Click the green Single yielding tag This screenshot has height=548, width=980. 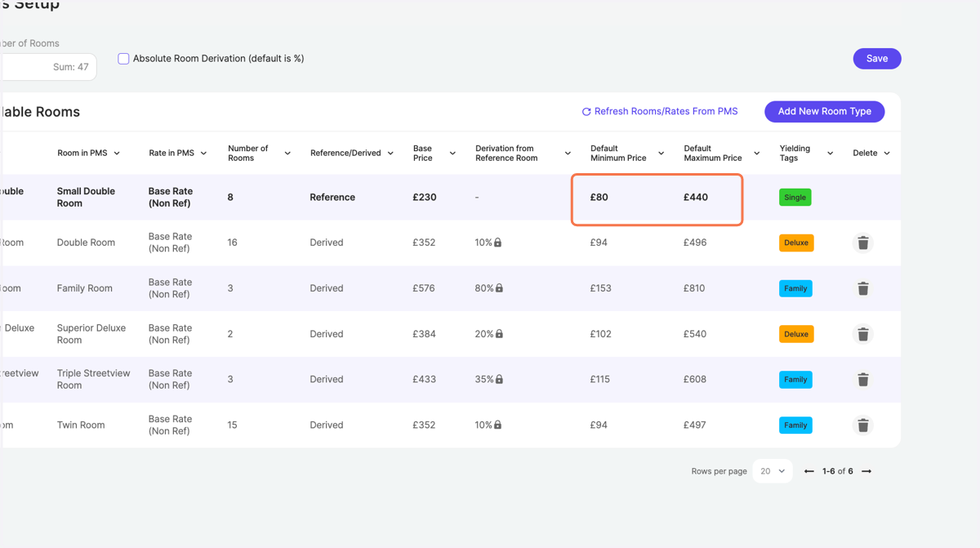tap(795, 198)
